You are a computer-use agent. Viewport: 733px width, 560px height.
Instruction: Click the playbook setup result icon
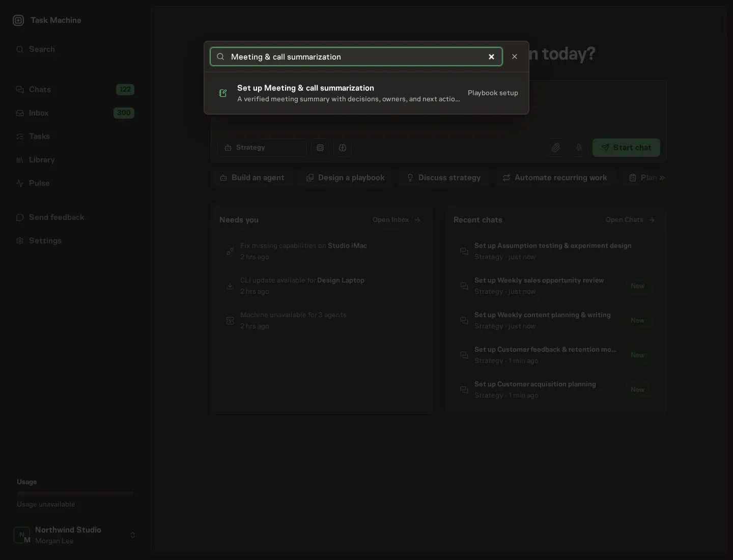[x=223, y=93]
